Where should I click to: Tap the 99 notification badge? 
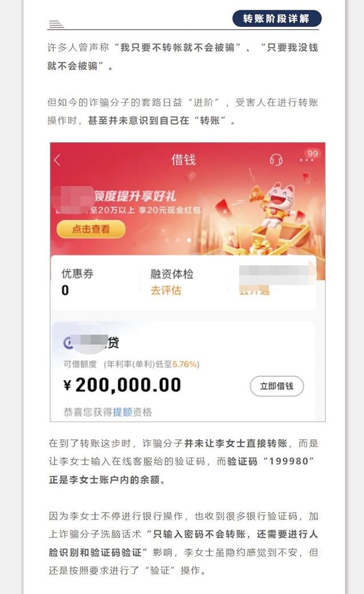[312, 154]
